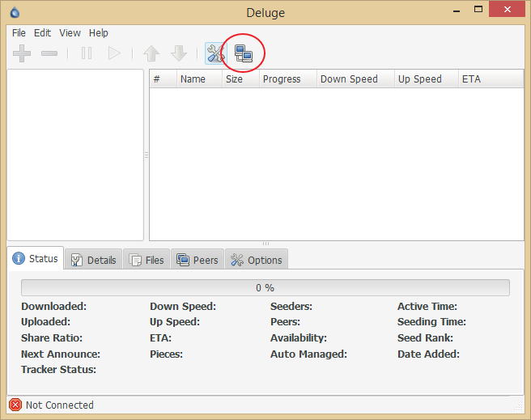Click the Seeders: label

(x=291, y=306)
